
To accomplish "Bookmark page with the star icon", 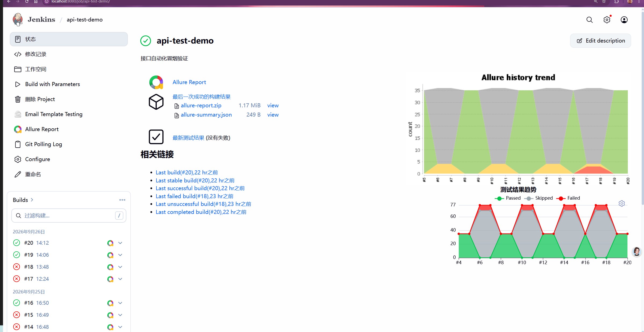I will [x=604, y=2].
